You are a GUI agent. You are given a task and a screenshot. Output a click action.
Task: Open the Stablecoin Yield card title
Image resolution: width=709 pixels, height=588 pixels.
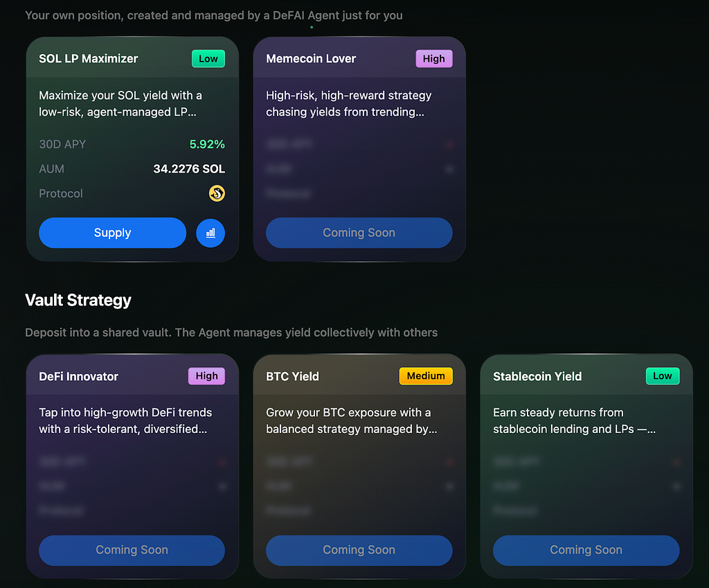click(x=537, y=376)
